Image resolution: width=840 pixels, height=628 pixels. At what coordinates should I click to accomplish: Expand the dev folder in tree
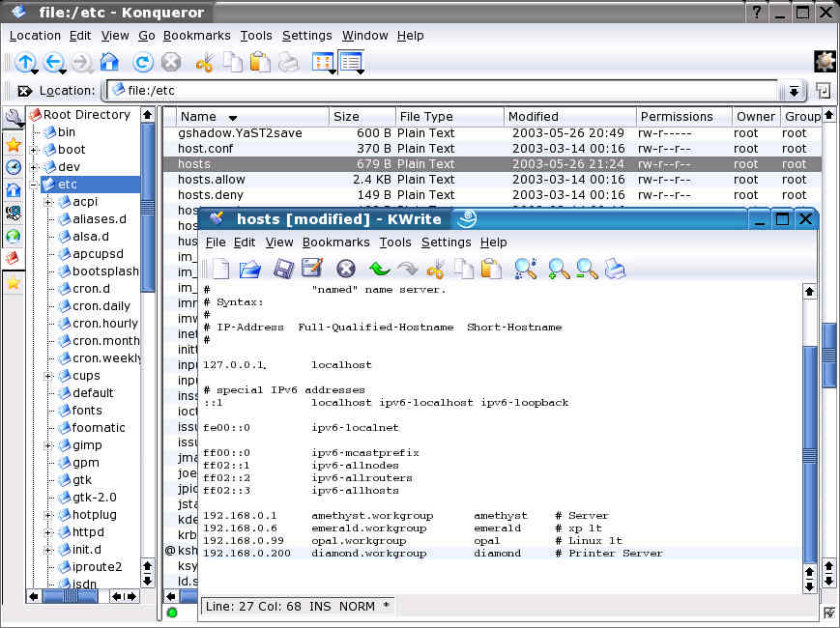click(34, 167)
